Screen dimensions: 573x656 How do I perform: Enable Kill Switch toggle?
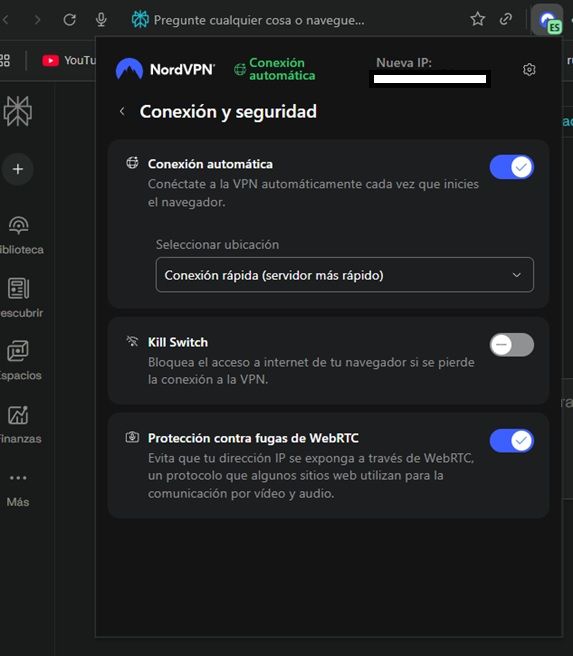click(512, 345)
